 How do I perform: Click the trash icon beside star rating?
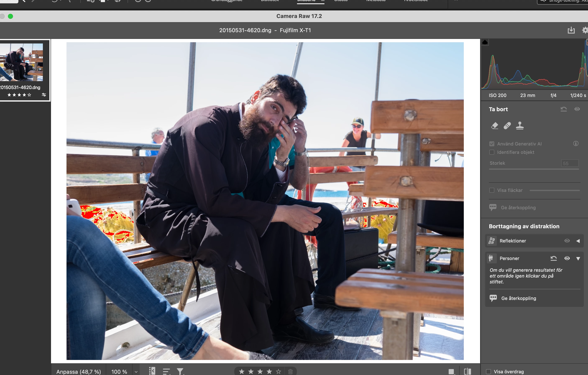point(290,372)
